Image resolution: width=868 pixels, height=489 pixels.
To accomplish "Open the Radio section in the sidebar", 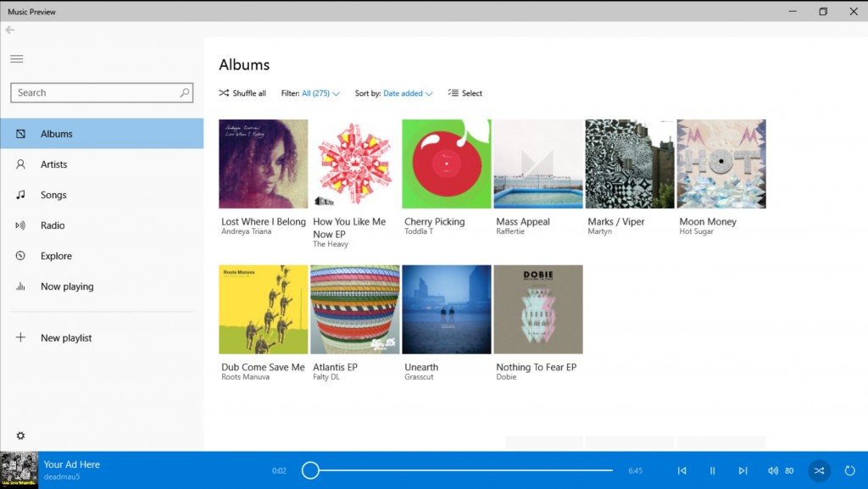I will [53, 225].
